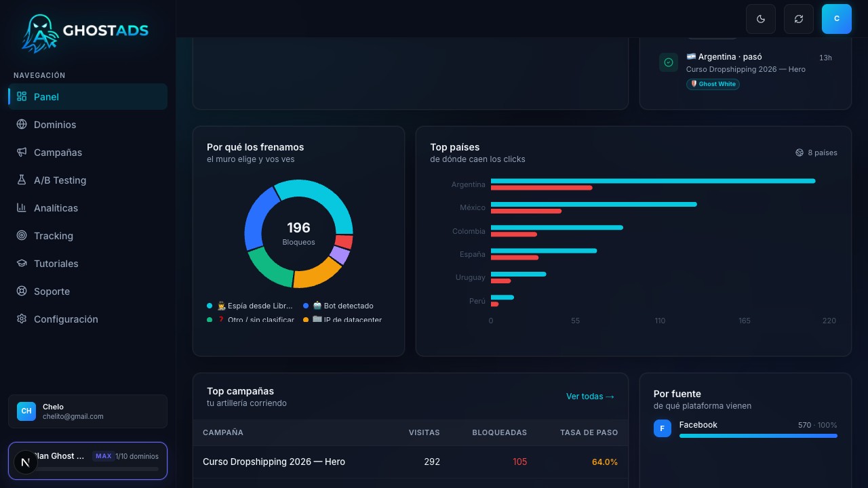Click the refresh icon in top bar
This screenshot has height=488, width=868.
799,19
